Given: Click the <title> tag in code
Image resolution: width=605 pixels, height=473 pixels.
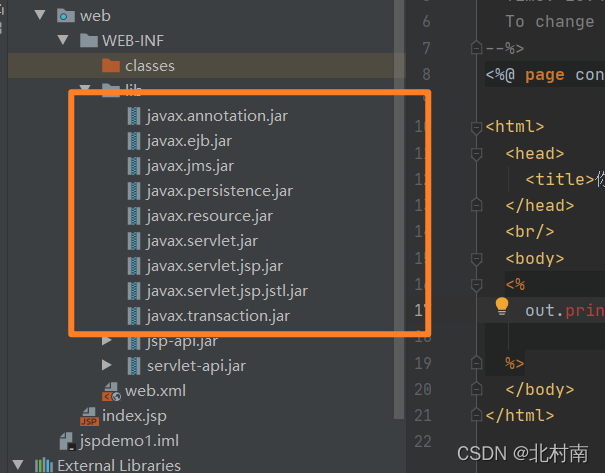Looking at the screenshot, I should (559, 180).
